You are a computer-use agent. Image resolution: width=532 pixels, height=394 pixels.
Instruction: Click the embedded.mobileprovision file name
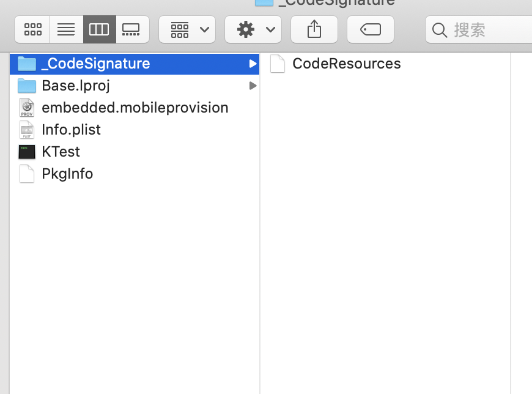point(135,108)
